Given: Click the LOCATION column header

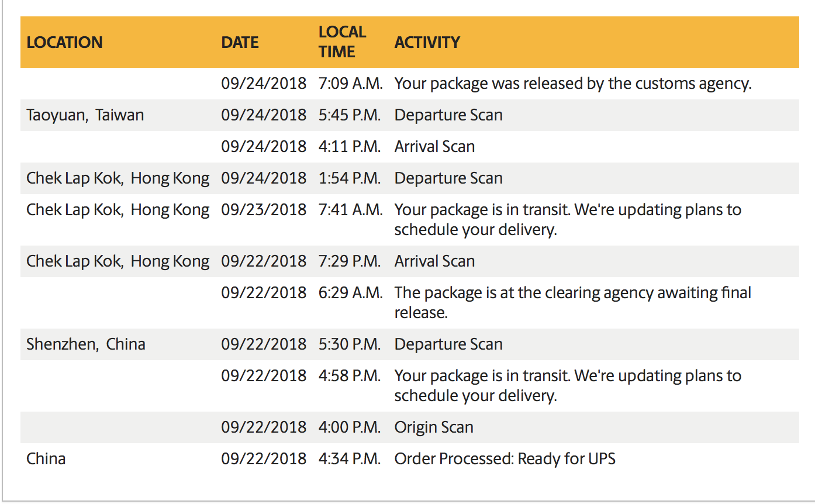Looking at the screenshot, I should (64, 42).
